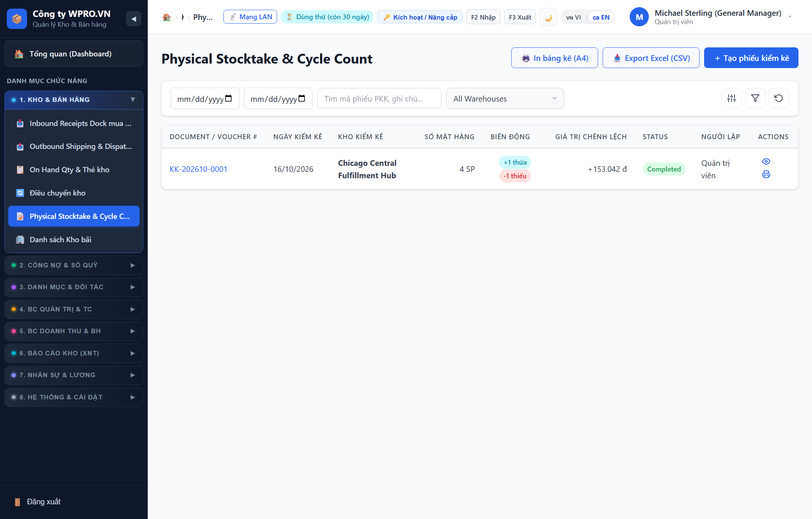This screenshot has height=519, width=812.
Task: Expand 8. HỆ THỐNG & CÀI ĐẶT
Action: (74, 397)
